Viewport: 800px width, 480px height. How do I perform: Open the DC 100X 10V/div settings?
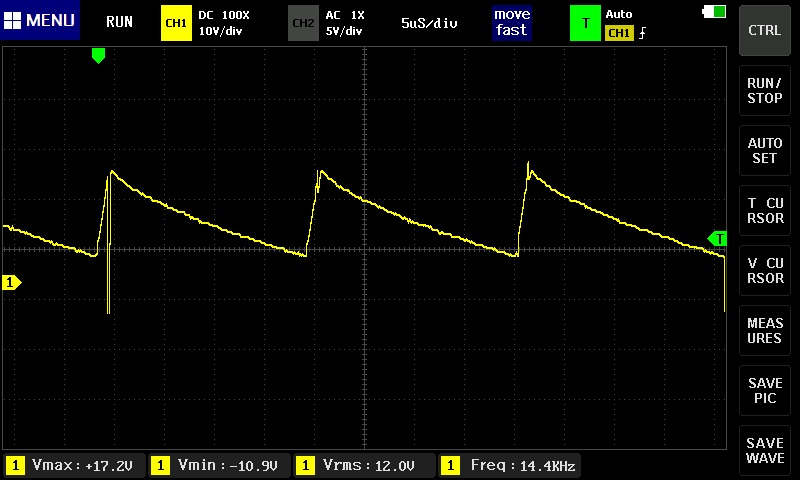click(224, 22)
